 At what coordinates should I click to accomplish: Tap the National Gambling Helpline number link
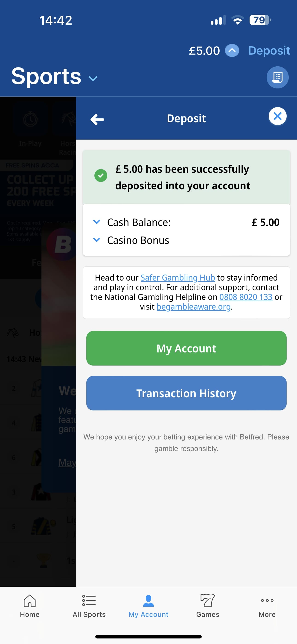(246, 297)
